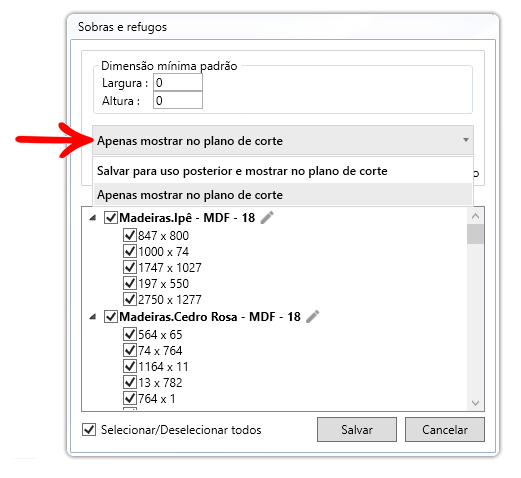Click the list's scroll down arrow
This screenshot has width=521, height=478.
click(476, 403)
